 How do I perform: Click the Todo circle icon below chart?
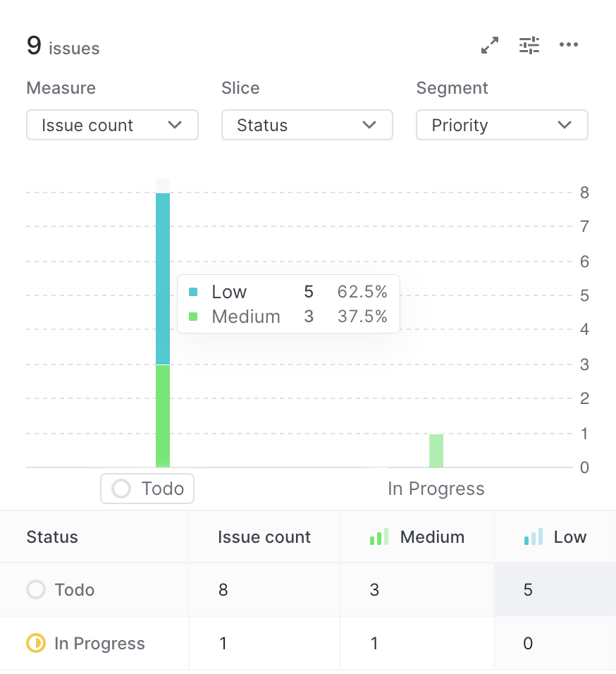tap(122, 489)
